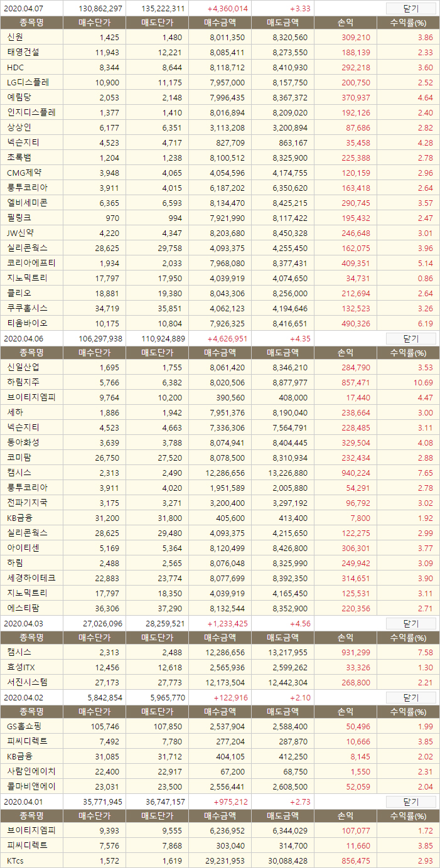
Task: Click stock name 초록뱀
Action: 19,158
